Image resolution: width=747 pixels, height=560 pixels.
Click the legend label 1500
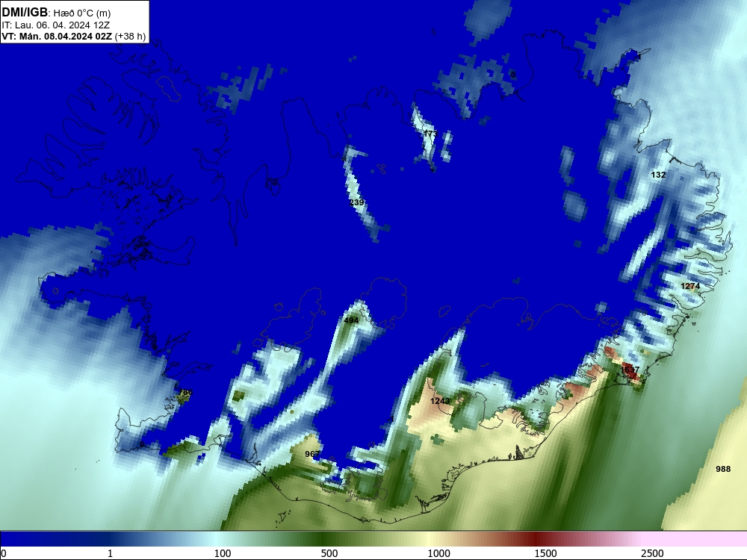point(545,553)
